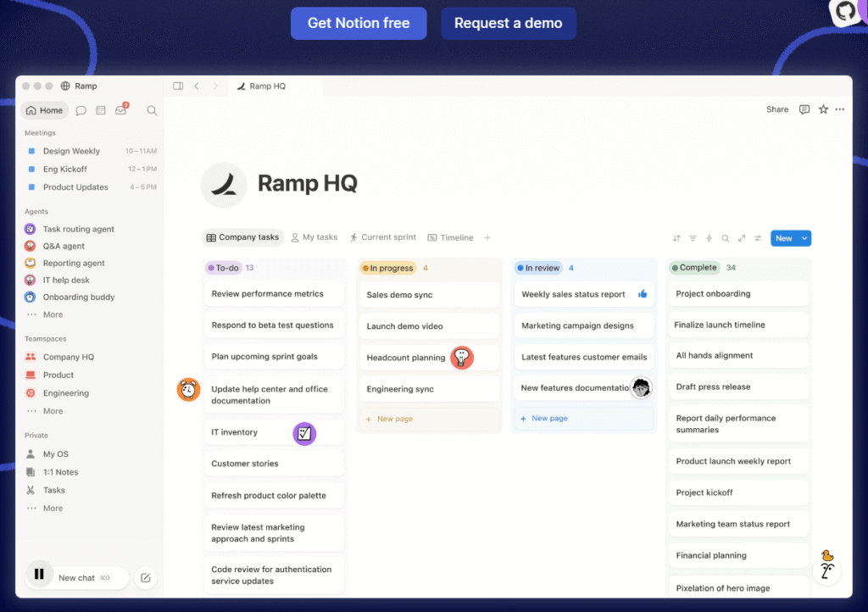This screenshot has width=868, height=612.
Task: Open the three-dot page options menu
Action: click(840, 109)
